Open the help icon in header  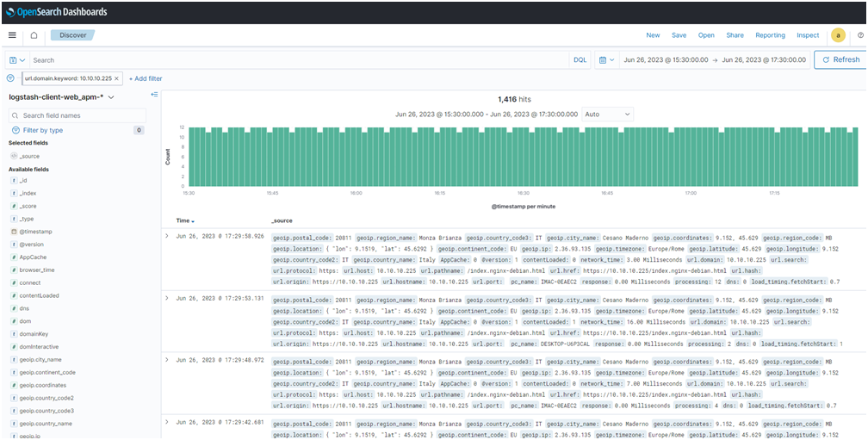[x=861, y=34]
